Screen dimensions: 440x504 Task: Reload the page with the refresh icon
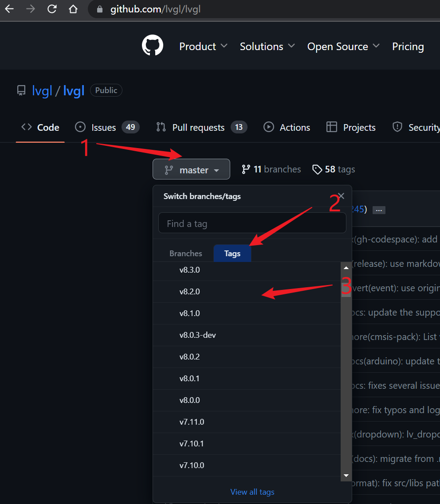click(x=52, y=9)
